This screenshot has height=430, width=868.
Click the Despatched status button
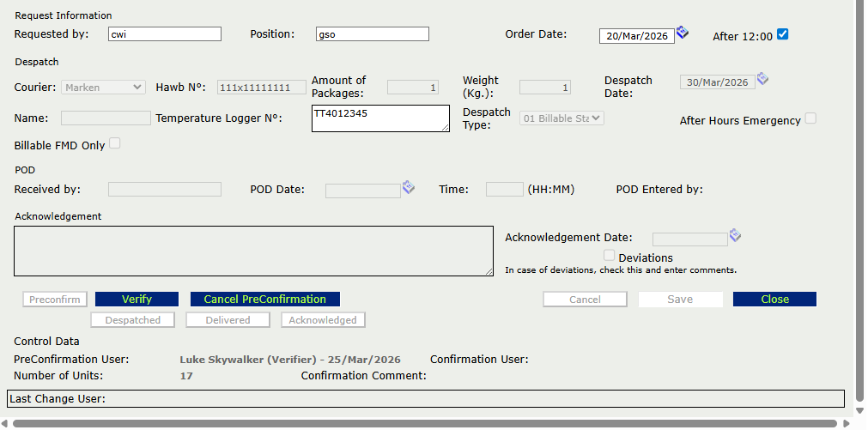(x=133, y=320)
